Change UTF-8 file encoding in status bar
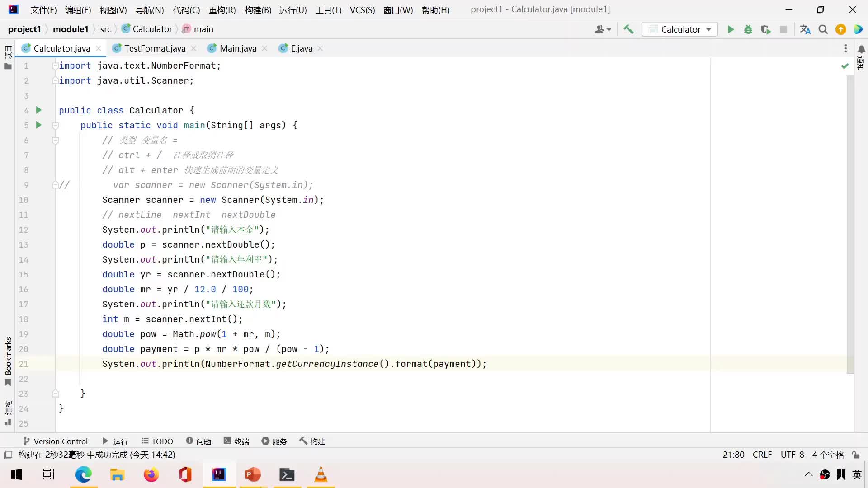This screenshot has height=488, width=868. [792, 455]
